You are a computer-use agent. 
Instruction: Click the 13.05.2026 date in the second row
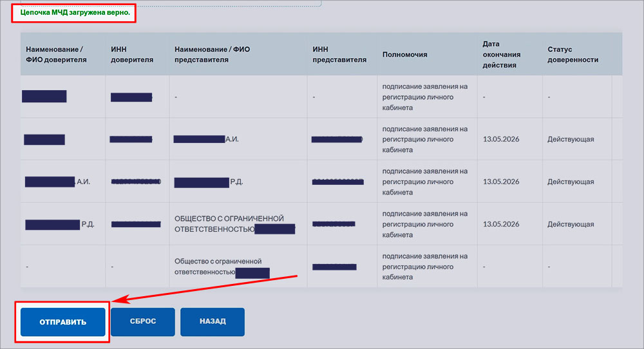pos(501,139)
